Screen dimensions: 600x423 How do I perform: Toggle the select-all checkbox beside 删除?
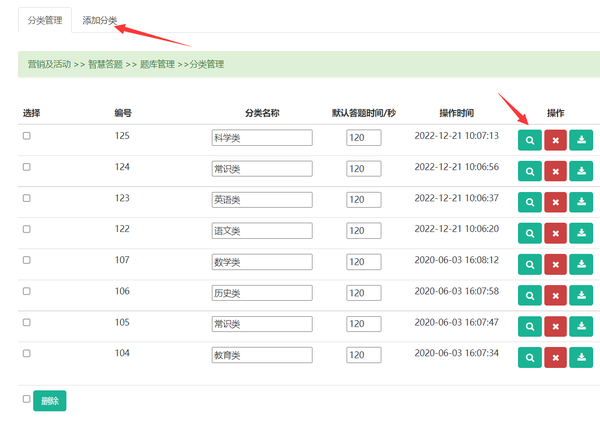(26, 399)
